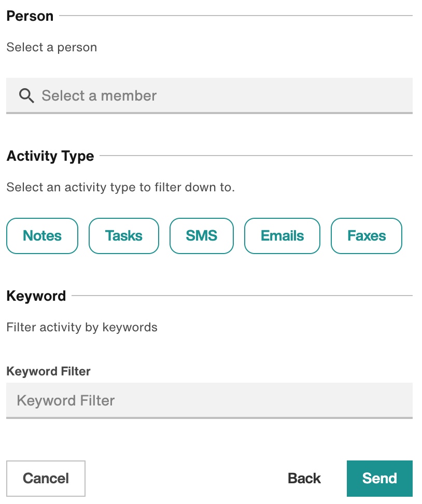This screenshot has width=422, height=504.
Task: Click into the Keyword Filter input box
Action: click(x=209, y=401)
